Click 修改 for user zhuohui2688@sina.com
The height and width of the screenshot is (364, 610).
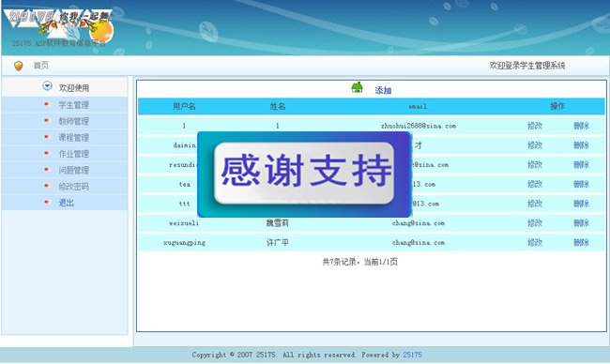535,126
